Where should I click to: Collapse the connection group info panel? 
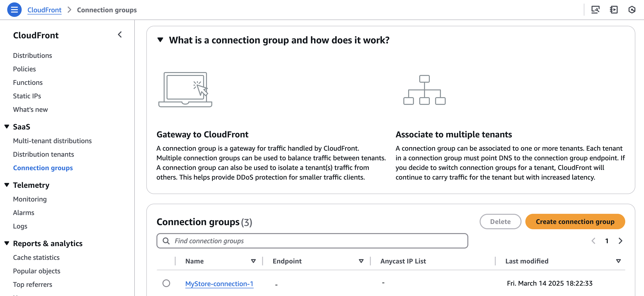pyautogui.click(x=160, y=40)
